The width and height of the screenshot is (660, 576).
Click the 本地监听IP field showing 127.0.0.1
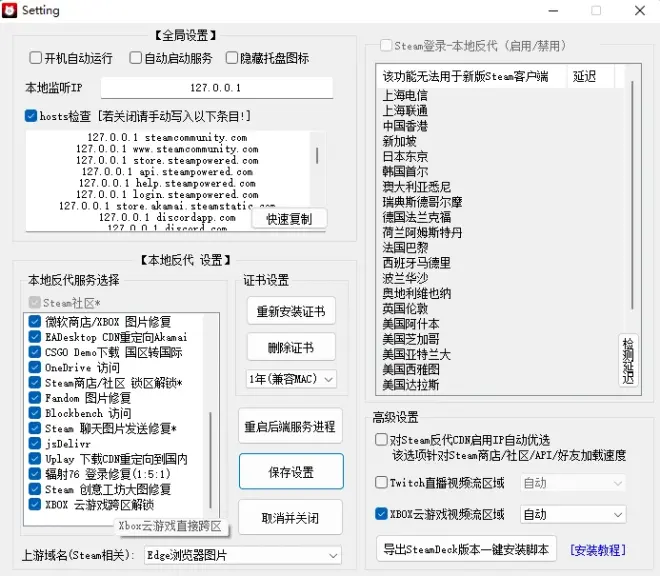click(x=216, y=88)
